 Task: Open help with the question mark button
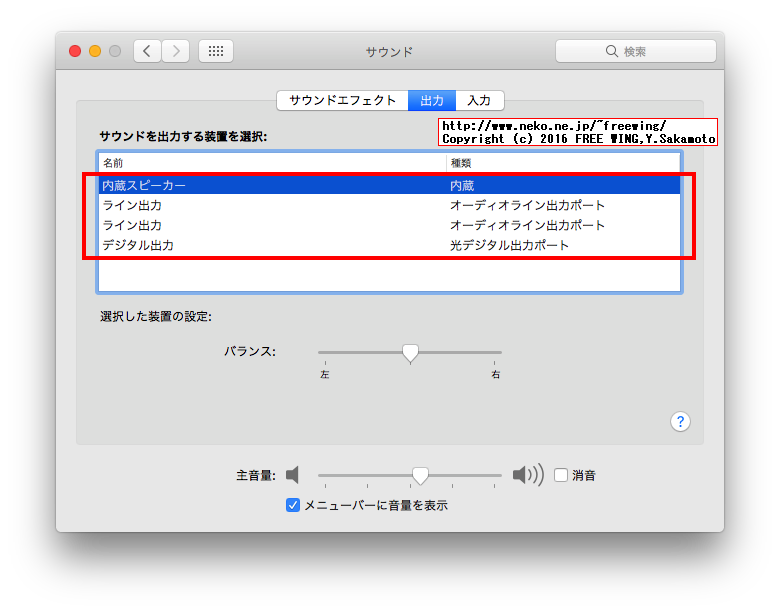point(680,421)
